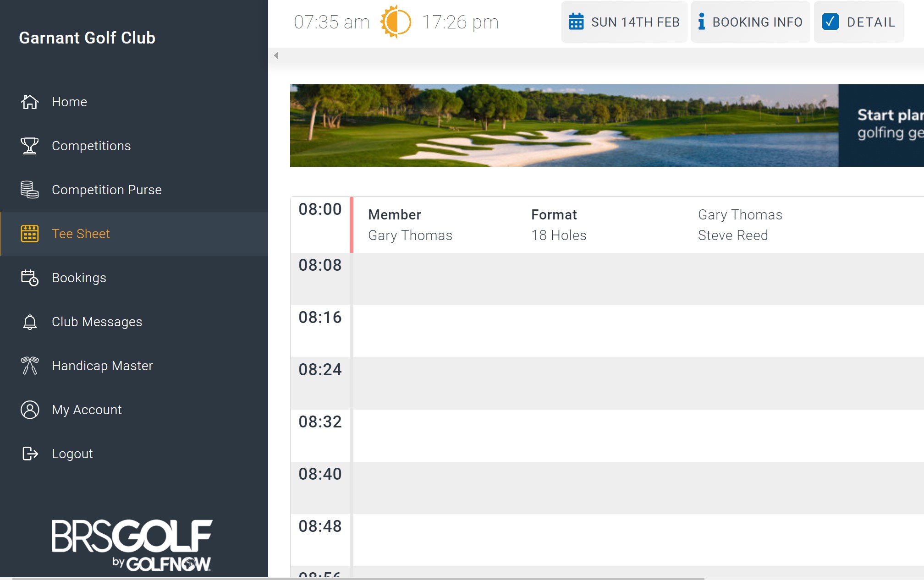The image size is (924, 580).
Task: Click the Handicap Master crossed clubs icon
Action: point(30,366)
